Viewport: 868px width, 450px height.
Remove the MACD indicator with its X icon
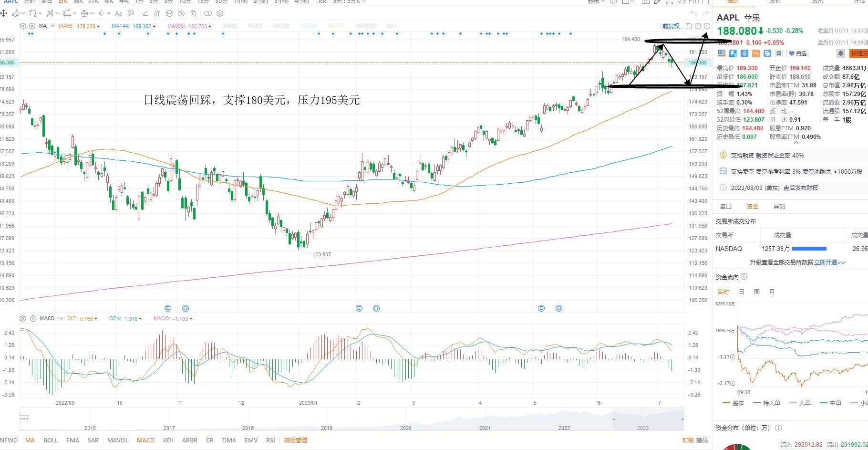[33, 318]
